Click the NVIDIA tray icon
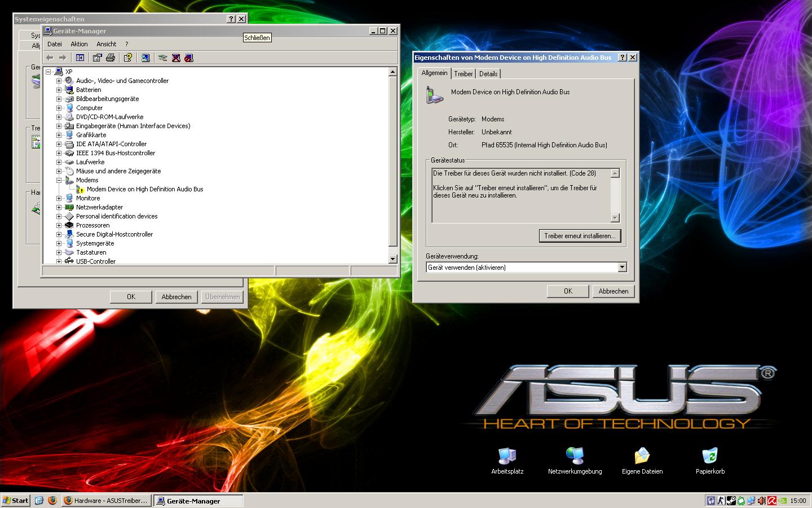Screen dimensions: 812x508 pyautogui.click(x=782, y=501)
